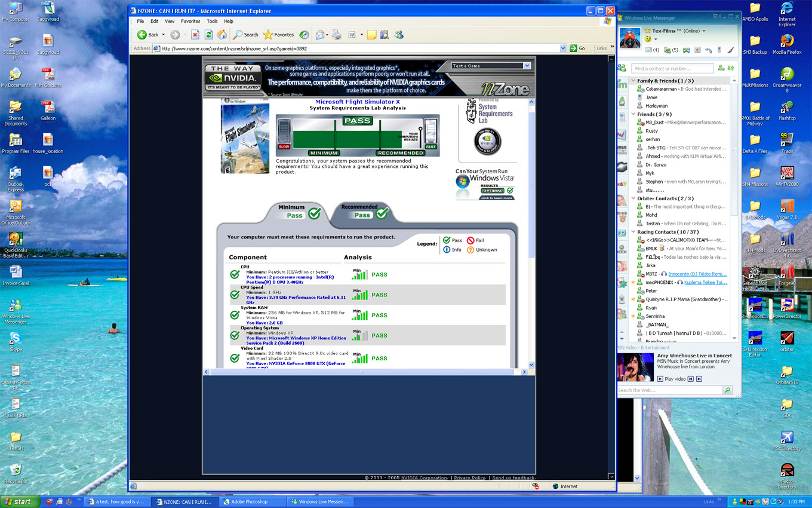Click the address bar URL field
The image size is (812, 508).
359,48
